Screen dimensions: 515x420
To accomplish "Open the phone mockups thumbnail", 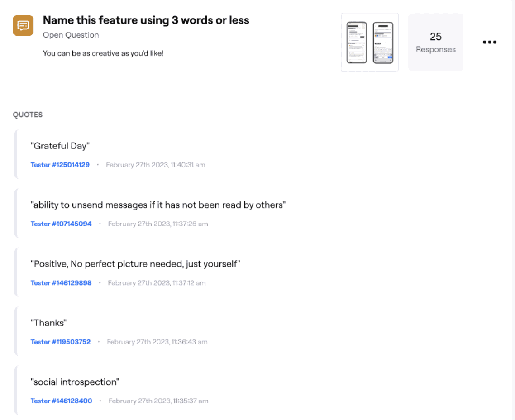I will click(x=370, y=42).
